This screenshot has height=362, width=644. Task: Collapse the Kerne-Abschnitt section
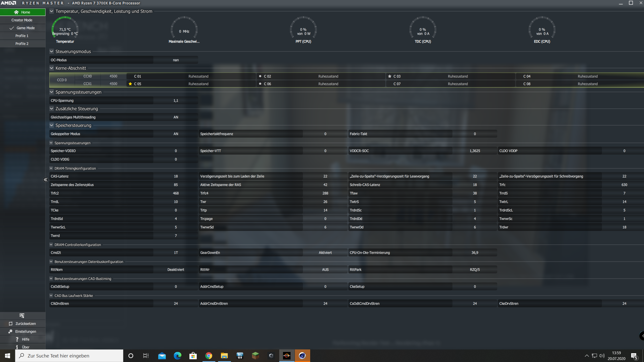[52, 68]
